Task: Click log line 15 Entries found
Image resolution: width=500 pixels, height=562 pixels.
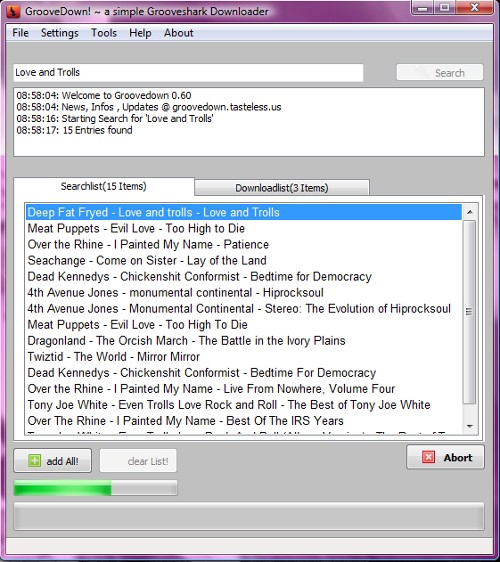Action: point(75,130)
